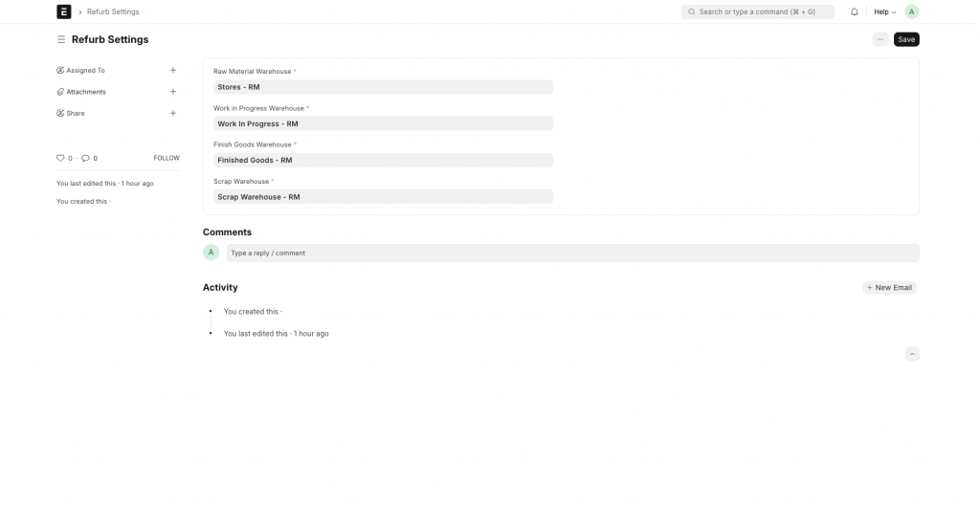Click the comment bubble count icon

(85, 158)
